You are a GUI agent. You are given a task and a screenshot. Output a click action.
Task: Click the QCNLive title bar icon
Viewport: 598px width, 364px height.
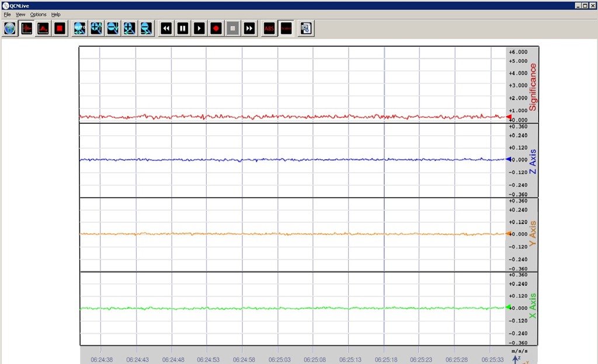[6, 5]
